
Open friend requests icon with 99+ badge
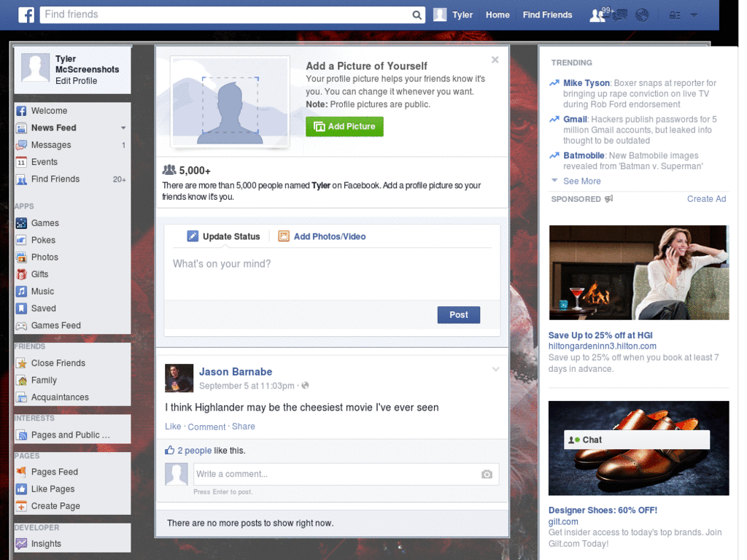[597, 15]
